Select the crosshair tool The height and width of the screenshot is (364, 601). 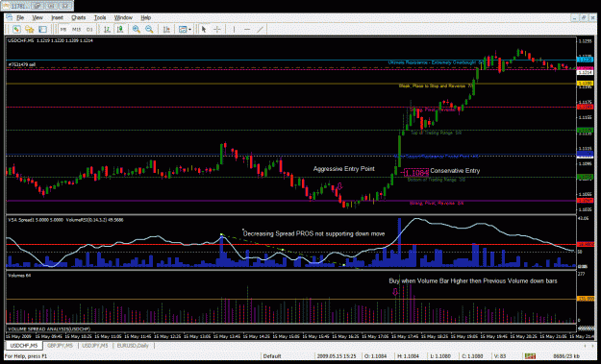217,29
